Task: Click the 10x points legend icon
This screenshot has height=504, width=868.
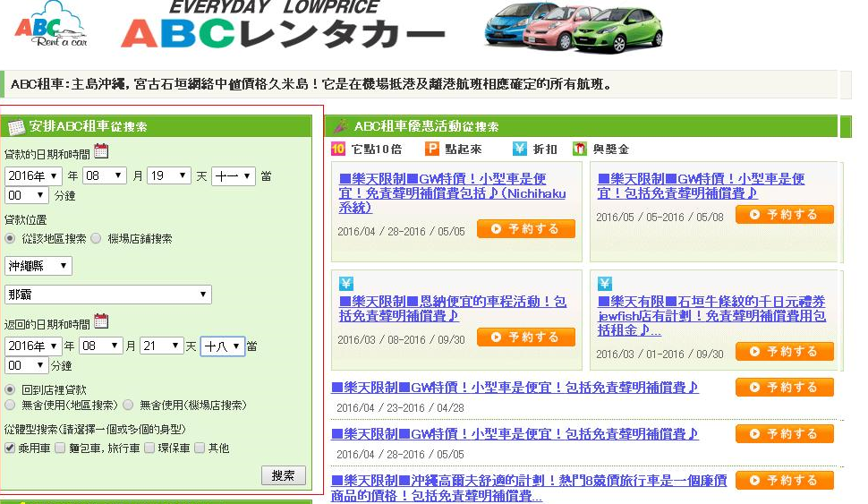Action: coord(337,149)
